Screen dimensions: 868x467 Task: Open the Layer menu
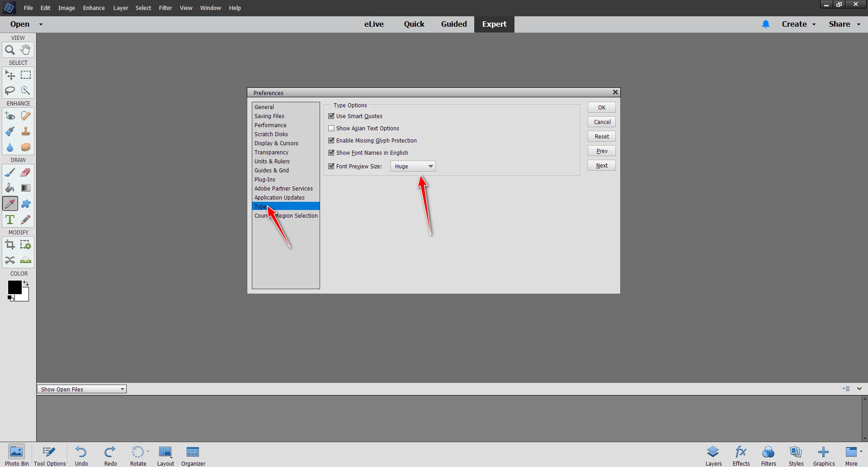click(x=121, y=8)
